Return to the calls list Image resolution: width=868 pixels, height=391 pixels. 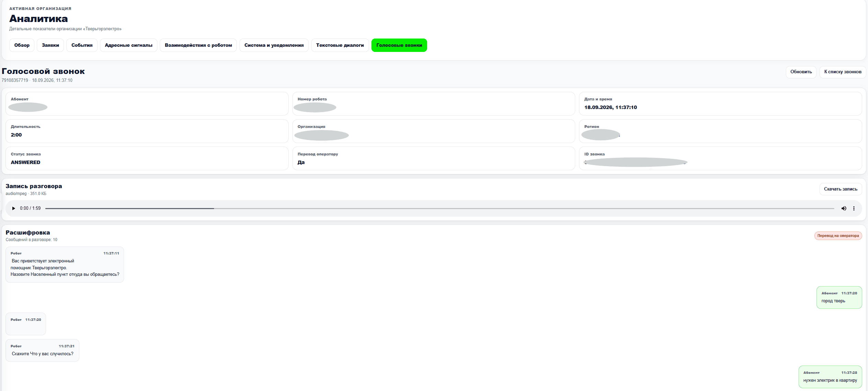843,72
